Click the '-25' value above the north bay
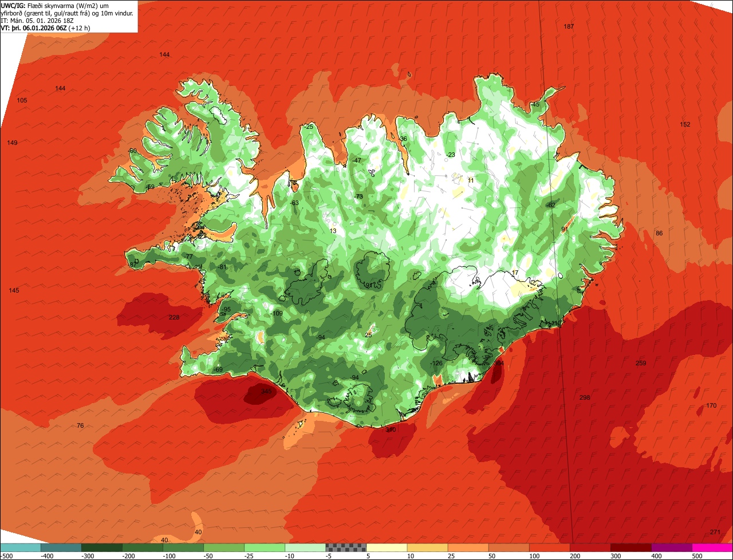Image resolution: width=733 pixels, height=560 pixels. 309,127
